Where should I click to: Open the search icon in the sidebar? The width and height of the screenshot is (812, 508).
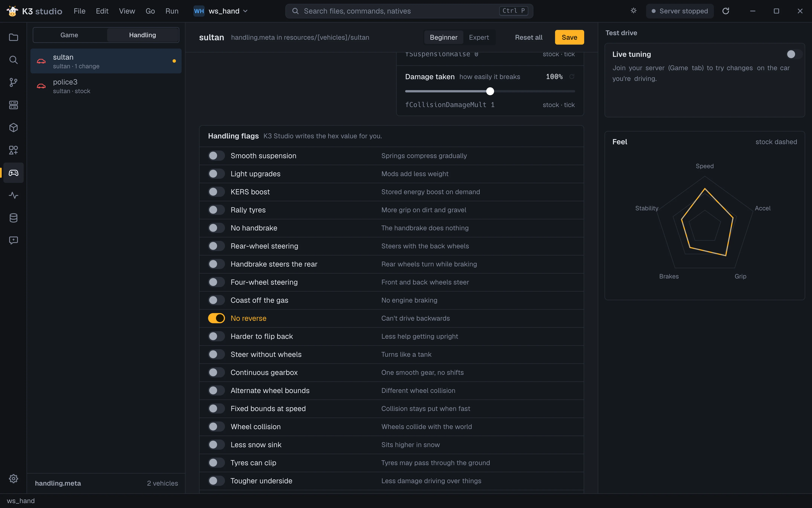13,60
